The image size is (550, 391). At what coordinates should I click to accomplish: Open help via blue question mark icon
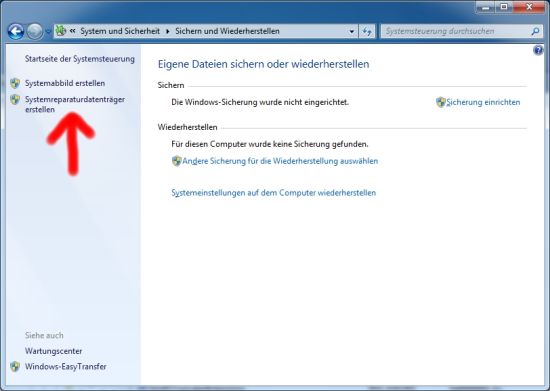click(538, 50)
